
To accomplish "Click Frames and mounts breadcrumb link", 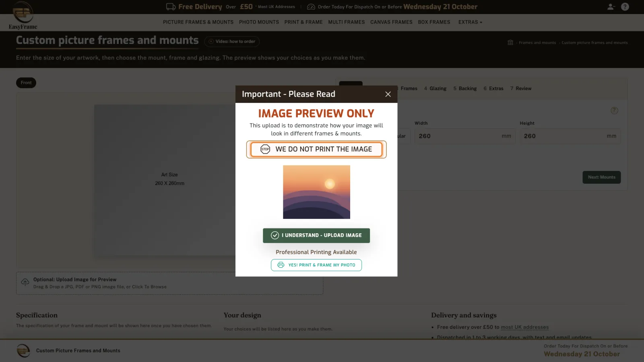I will click(x=537, y=43).
